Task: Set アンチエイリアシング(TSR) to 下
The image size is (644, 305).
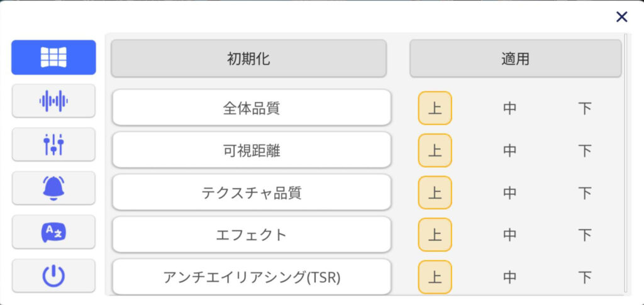Action: tap(584, 277)
